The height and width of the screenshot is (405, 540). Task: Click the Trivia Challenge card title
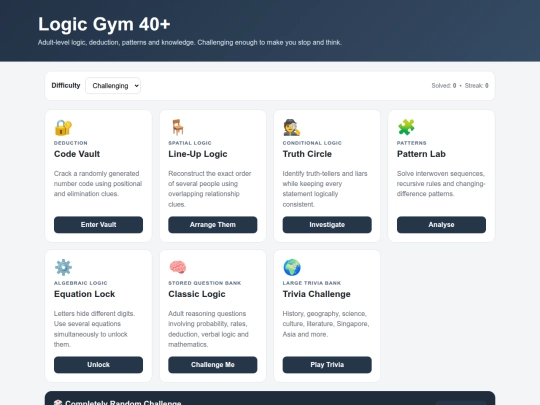click(x=316, y=294)
